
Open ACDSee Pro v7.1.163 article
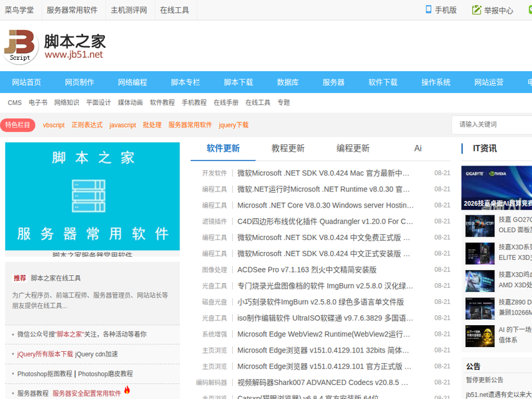tap(307, 270)
